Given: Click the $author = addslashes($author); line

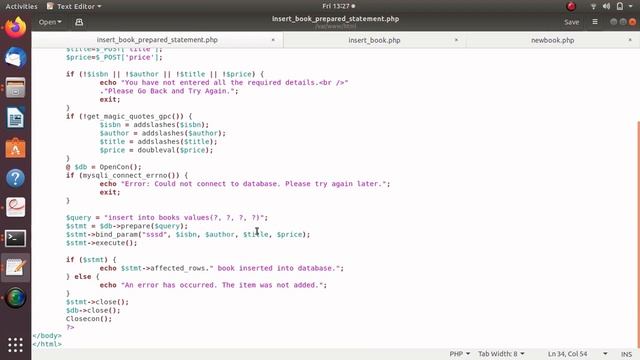Looking at the screenshot, I should click(162, 133).
